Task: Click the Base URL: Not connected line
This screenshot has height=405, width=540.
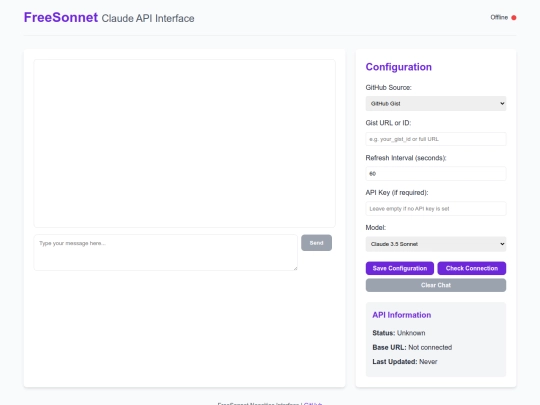Action: coord(412,347)
